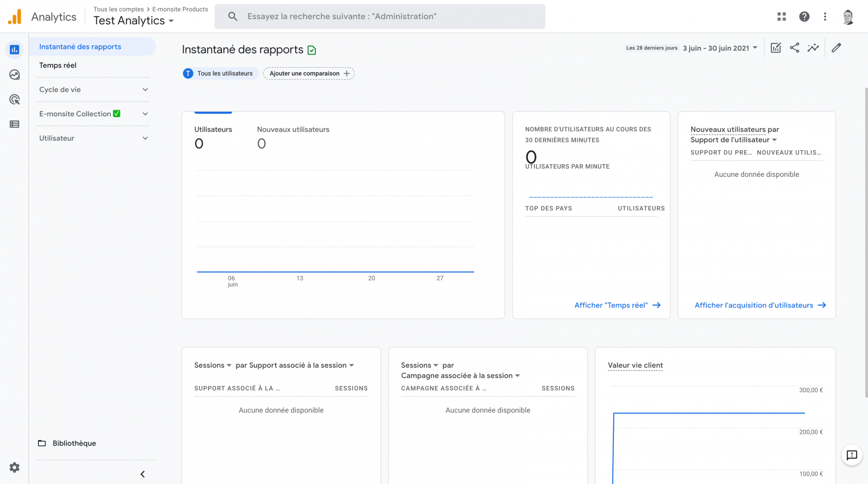868x484 pixels.
Task: Open the Help menu
Action: pos(804,17)
